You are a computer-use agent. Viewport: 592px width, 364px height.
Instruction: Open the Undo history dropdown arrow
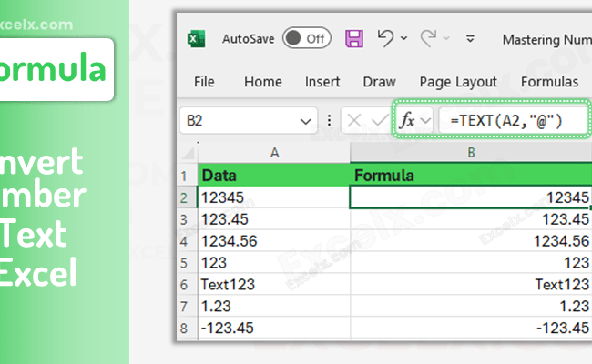(404, 38)
